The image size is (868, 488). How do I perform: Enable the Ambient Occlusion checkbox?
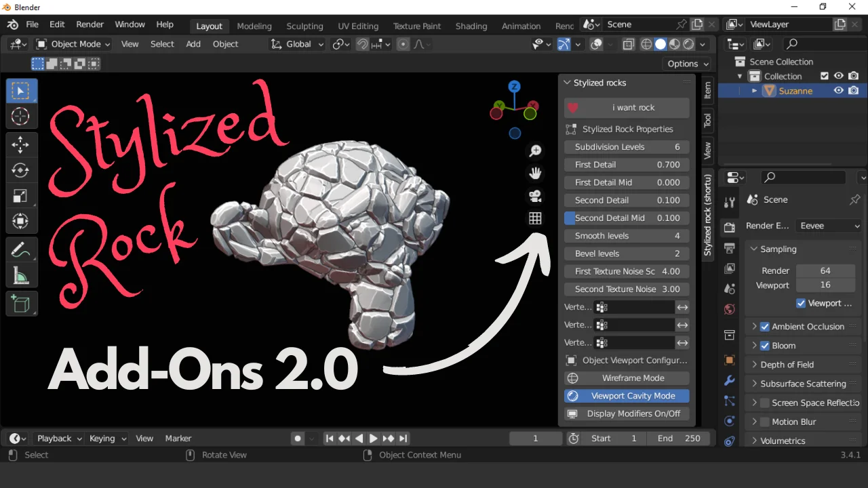pyautogui.click(x=765, y=327)
